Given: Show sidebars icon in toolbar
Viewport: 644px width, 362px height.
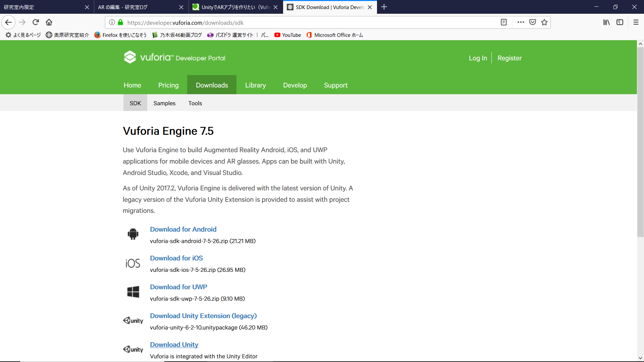Looking at the screenshot, I should point(620,22).
